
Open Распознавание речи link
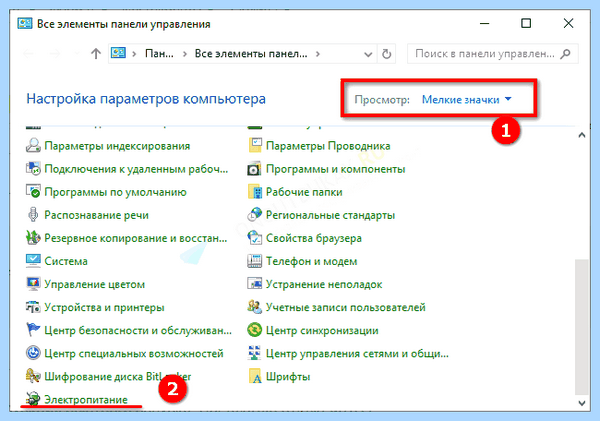coord(96,215)
